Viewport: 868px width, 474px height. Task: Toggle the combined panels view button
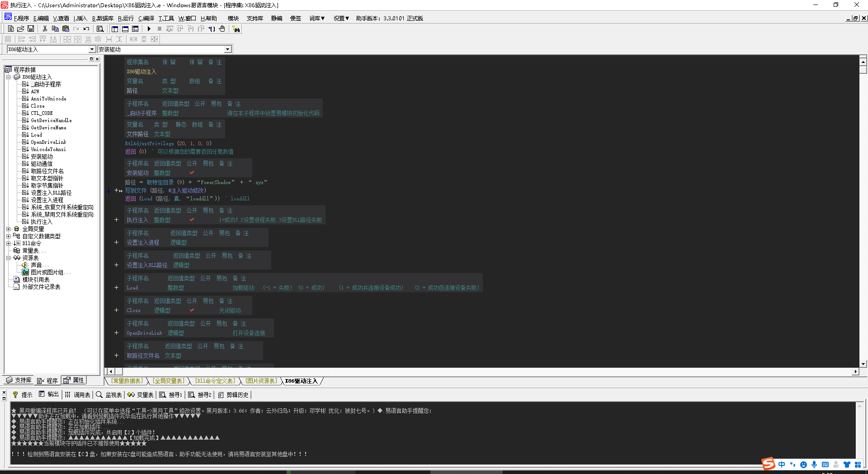(135, 28)
